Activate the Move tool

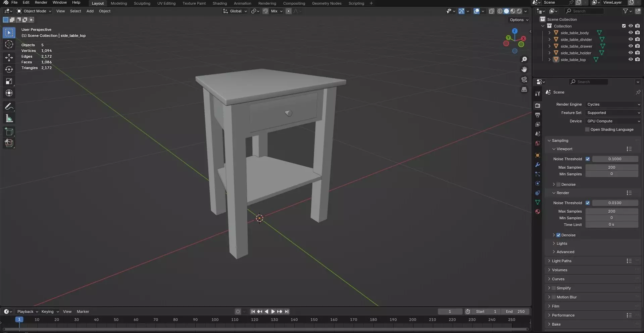9,58
